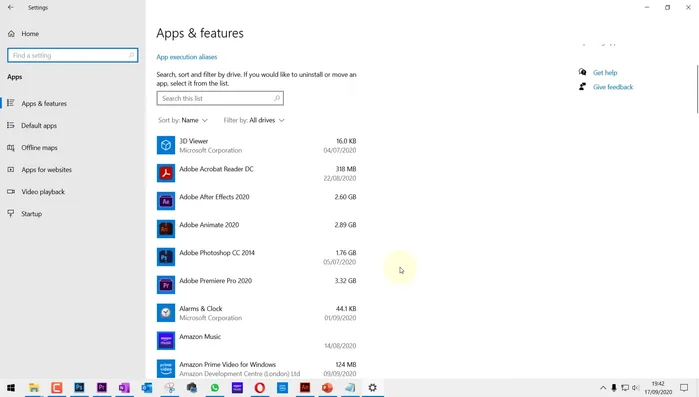Click the 3.32 GB size value
Viewport: 699px width, 397px height.
[345, 281]
